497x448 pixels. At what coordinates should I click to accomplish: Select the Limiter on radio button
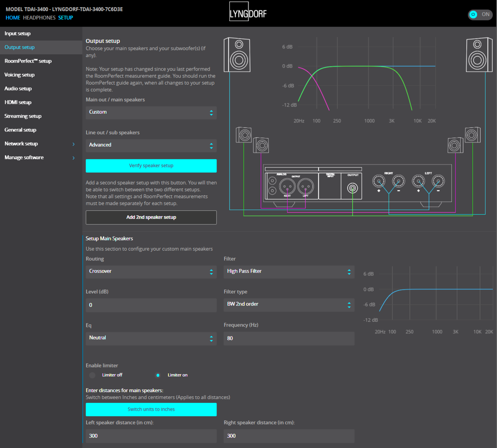(x=158, y=375)
